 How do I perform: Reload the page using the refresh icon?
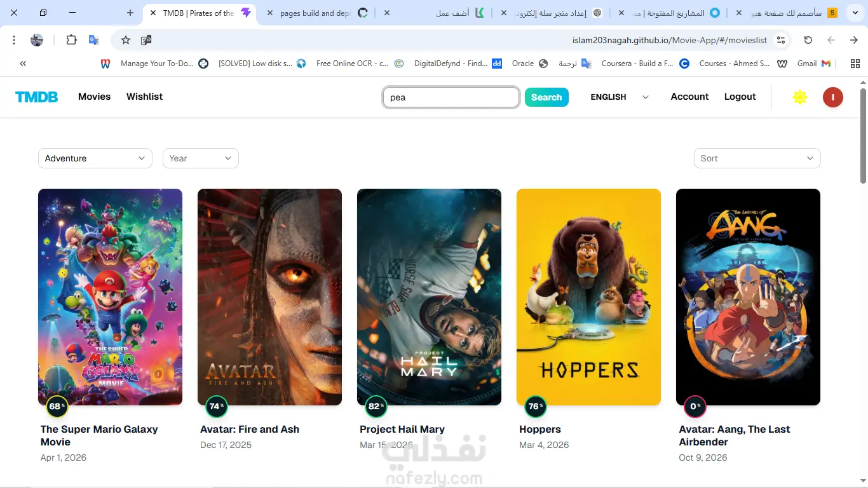pos(808,40)
